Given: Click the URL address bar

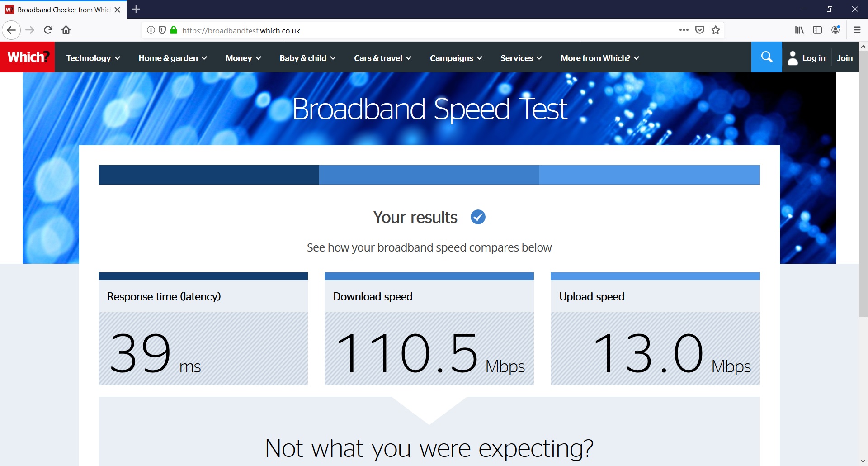Looking at the screenshot, I should point(407,30).
